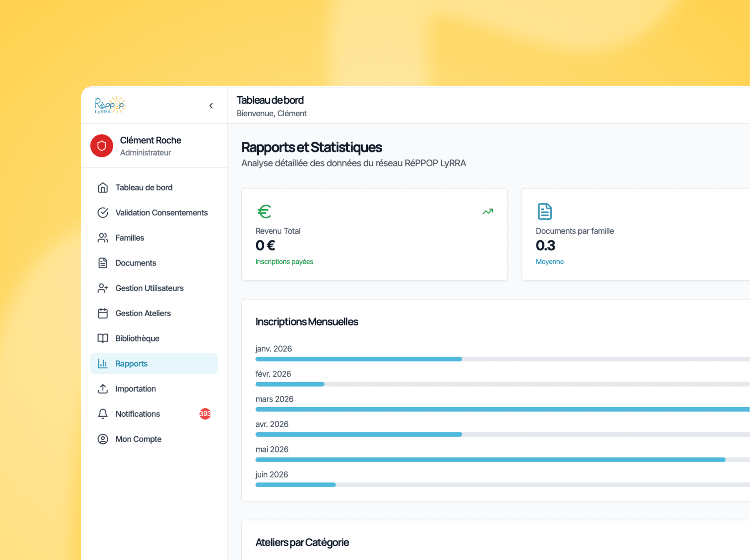Open Validation Consentements in the sidebar
This screenshot has height=560, width=750.
click(x=154, y=212)
